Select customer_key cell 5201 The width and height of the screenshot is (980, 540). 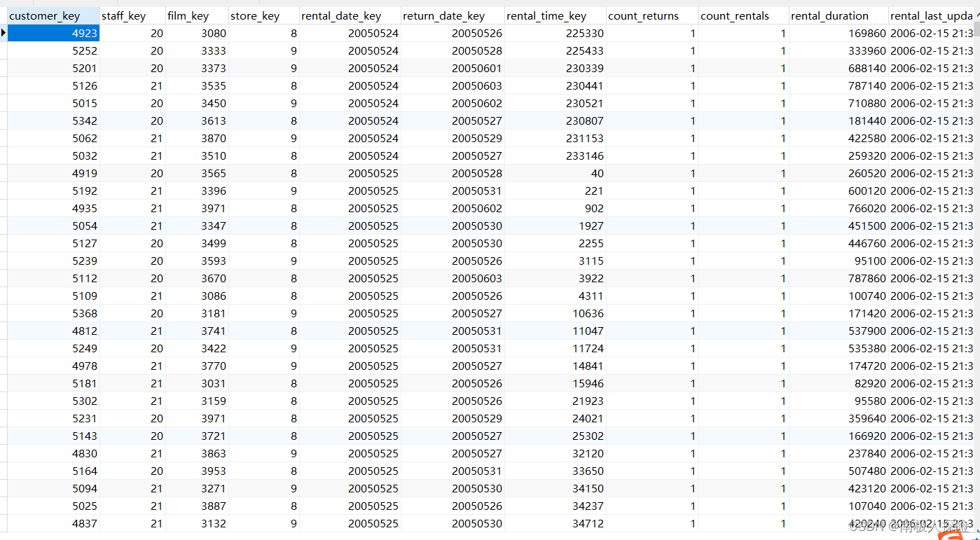[x=54, y=68]
